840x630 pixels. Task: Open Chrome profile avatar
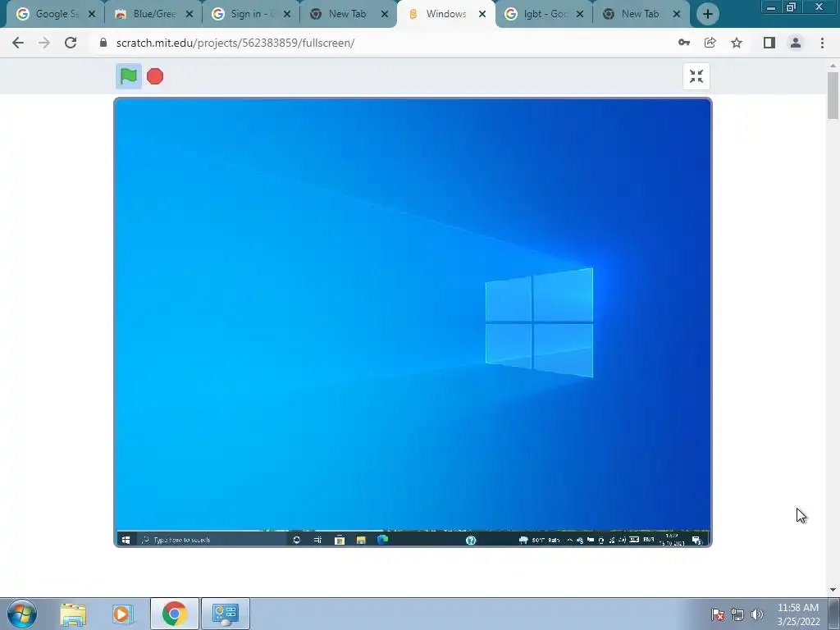tap(796, 43)
